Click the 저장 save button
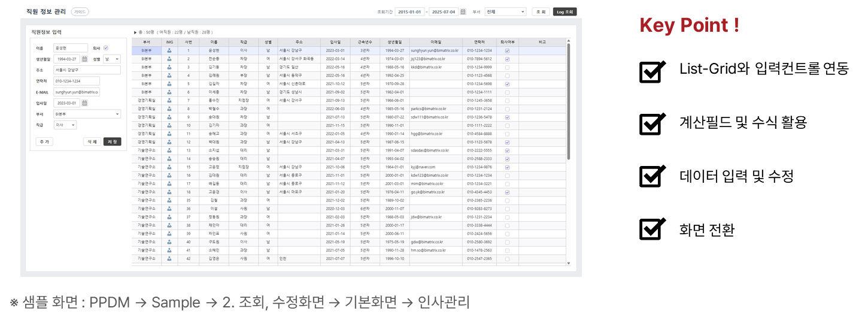The width and height of the screenshot is (868, 320). (112, 142)
